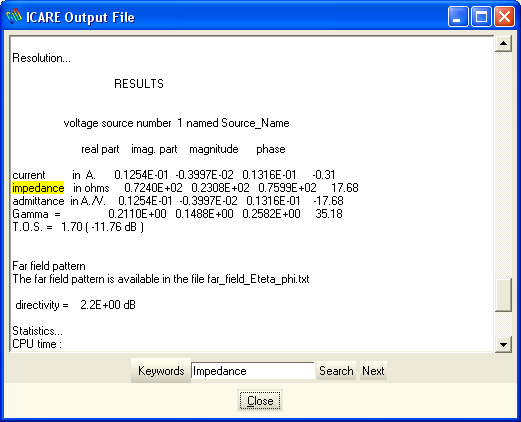Click the Close button at the bottom
Viewport: 521px width, 422px height.
point(260,401)
